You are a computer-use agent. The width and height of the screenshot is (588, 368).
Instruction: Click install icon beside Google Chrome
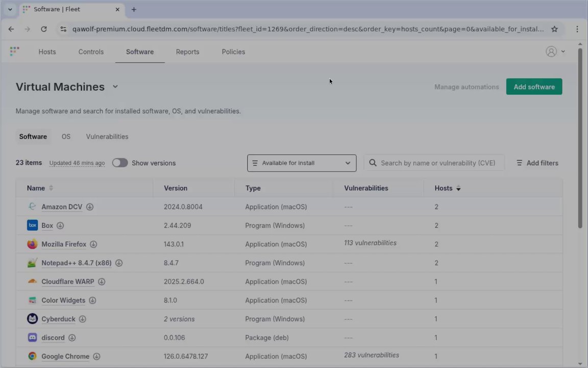97,356
